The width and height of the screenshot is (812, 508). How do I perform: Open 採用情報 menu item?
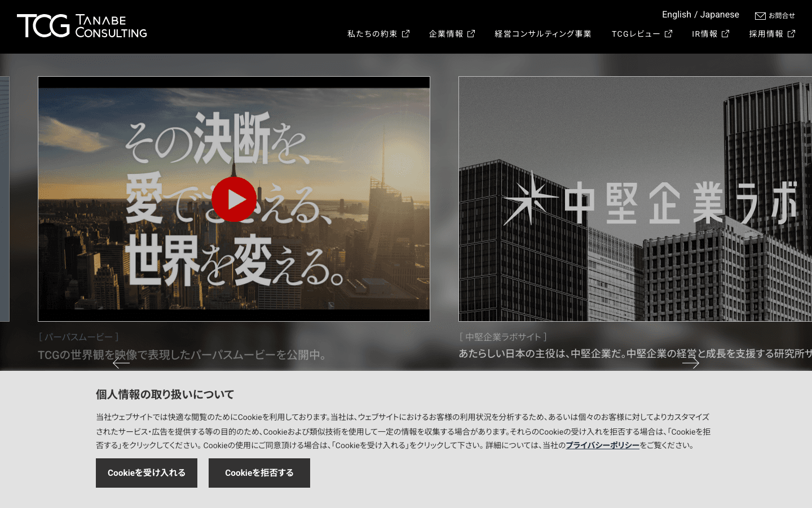tap(766, 34)
